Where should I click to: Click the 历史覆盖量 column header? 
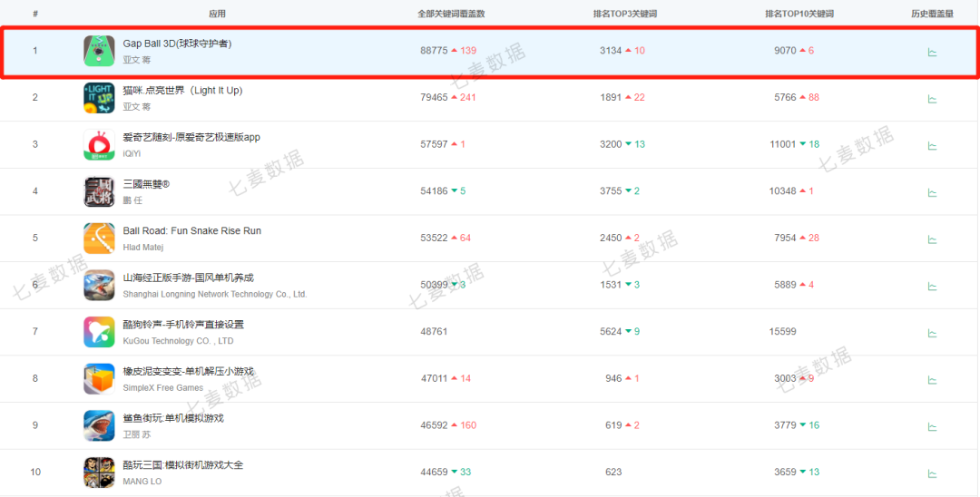(933, 14)
